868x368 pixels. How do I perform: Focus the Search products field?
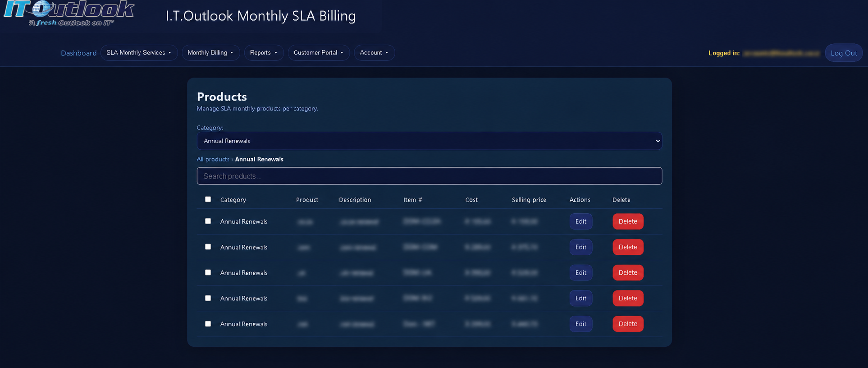tap(429, 176)
